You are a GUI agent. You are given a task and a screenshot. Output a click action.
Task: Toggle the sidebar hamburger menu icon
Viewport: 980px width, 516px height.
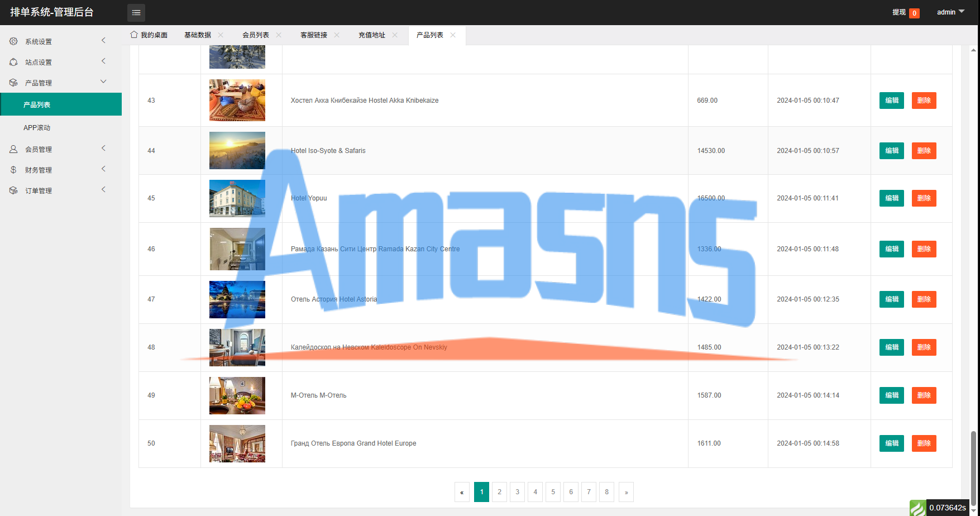click(x=136, y=12)
